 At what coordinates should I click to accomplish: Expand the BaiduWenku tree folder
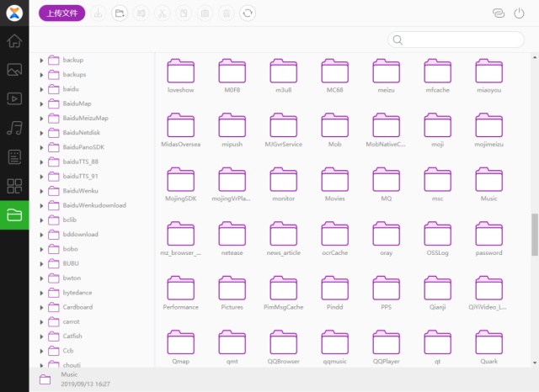[x=41, y=191]
